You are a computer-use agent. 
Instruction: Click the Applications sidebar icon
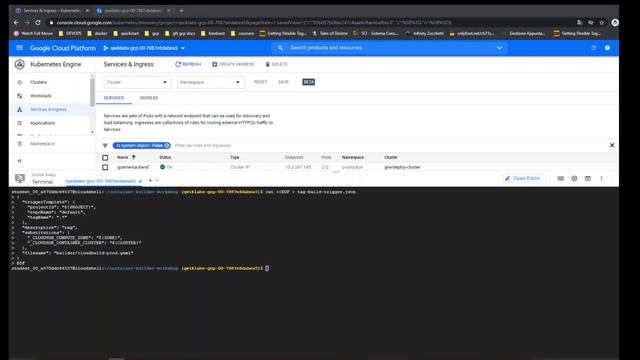(19, 123)
